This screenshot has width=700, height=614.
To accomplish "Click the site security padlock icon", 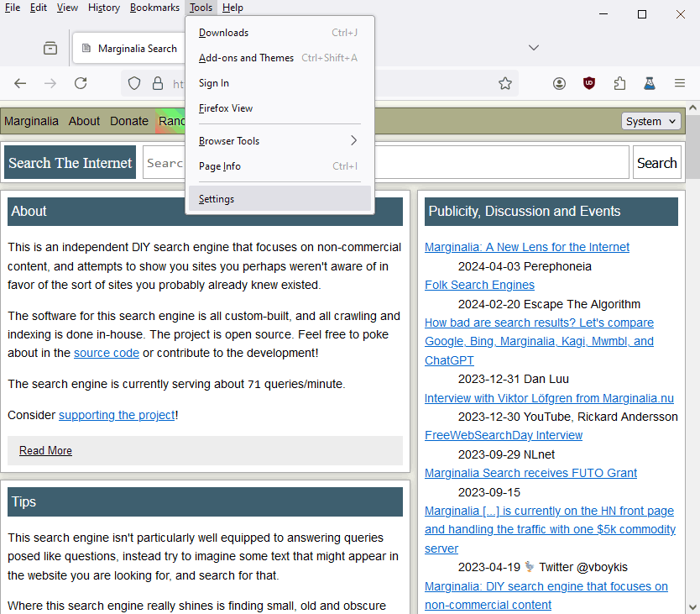I will click(158, 83).
